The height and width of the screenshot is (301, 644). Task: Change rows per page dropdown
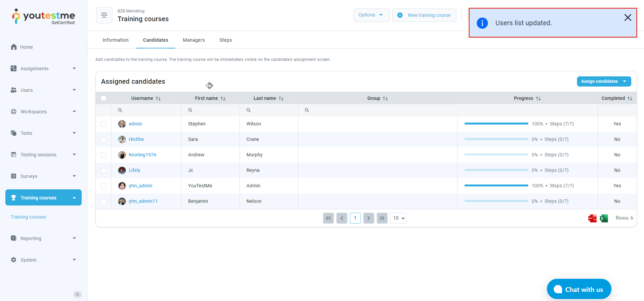tap(398, 218)
